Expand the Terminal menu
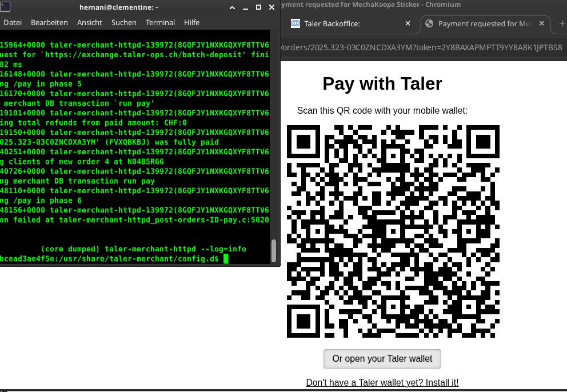This screenshot has width=567, height=392. (160, 22)
